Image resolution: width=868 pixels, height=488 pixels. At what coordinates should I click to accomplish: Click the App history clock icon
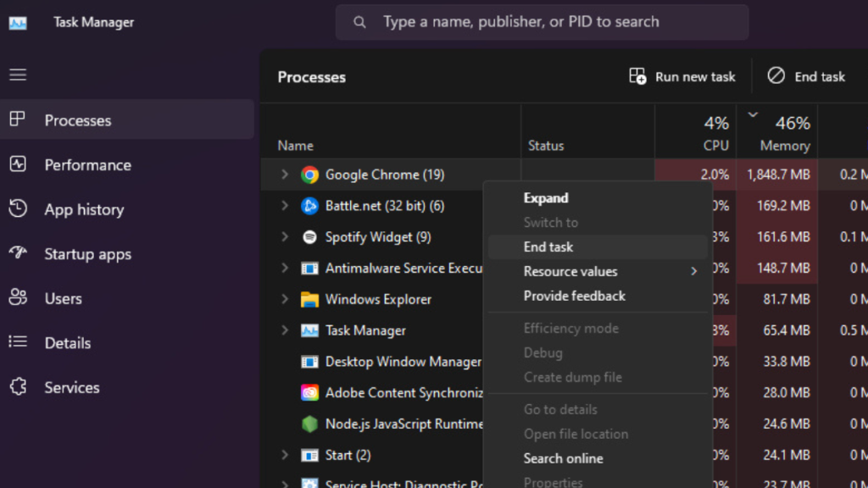18,208
